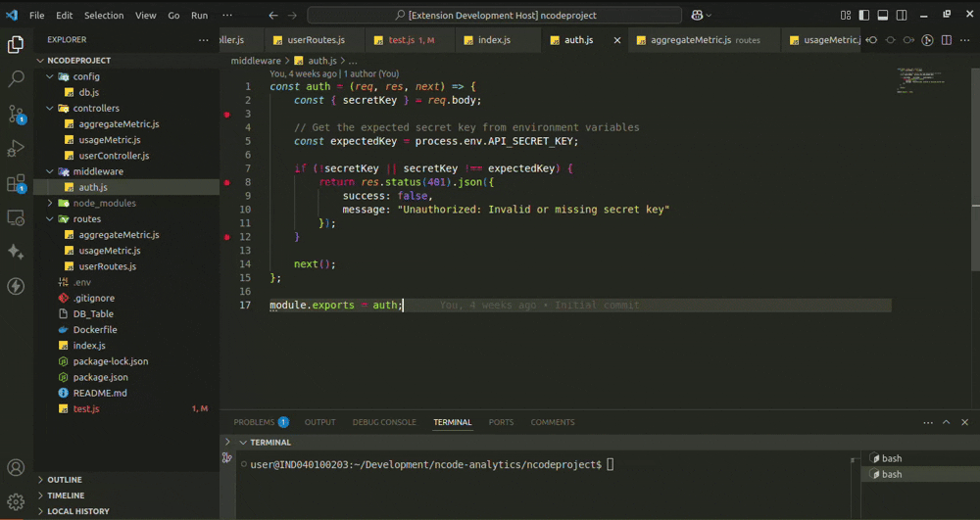
Task: Switch to the userRoutes.js editor tab
Action: coord(317,40)
